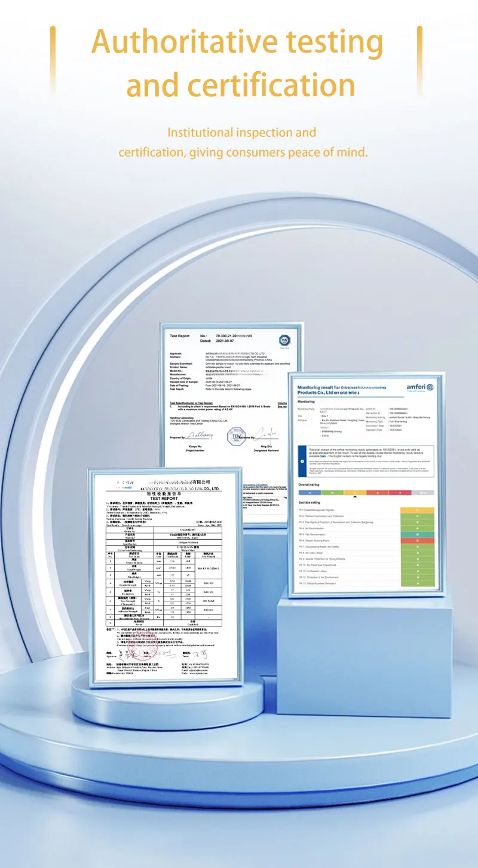Click the 'Adhesion Strength' row in the test table

[x=164, y=610]
